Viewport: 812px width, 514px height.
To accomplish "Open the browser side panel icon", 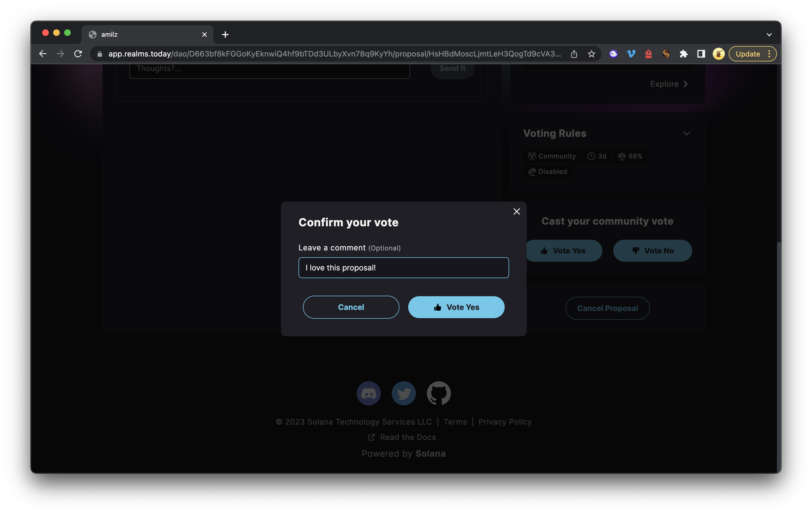I will click(x=701, y=54).
